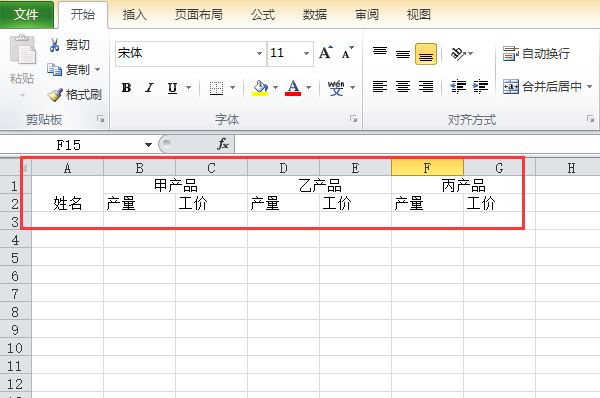Switch to the 数据 tab
This screenshot has width=600, height=398.
[315, 15]
